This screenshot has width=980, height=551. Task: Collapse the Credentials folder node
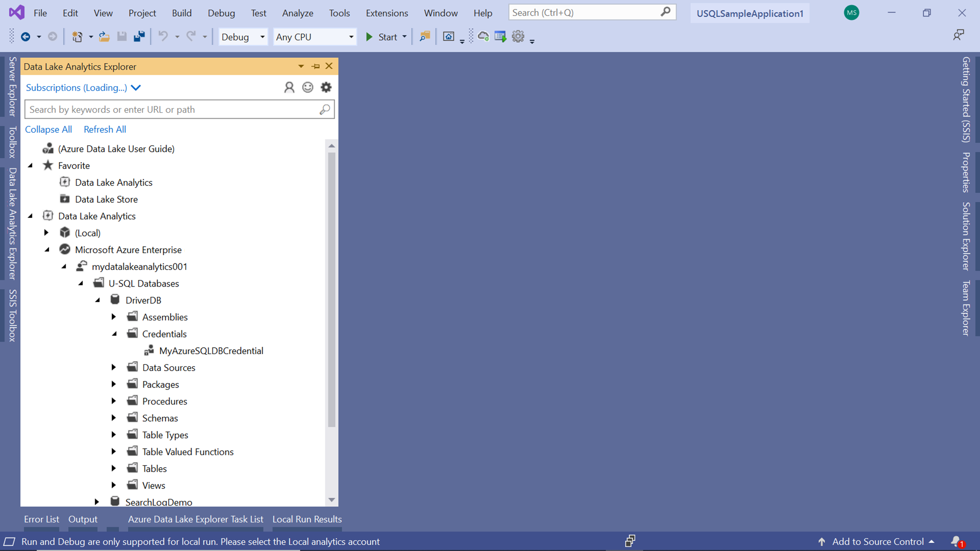click(114, 334)
